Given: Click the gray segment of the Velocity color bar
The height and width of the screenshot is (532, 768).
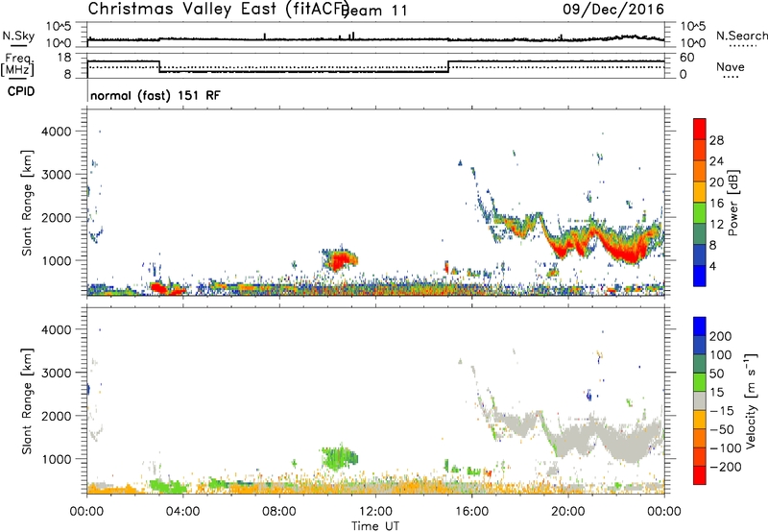Looking at the screenshot, I should (x=700, y=400).
